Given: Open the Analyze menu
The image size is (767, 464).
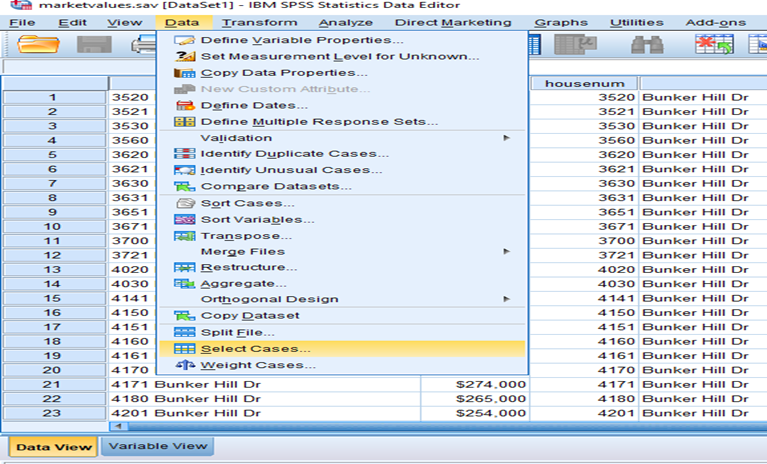Looking at the screenshot, I should [346, 22].
